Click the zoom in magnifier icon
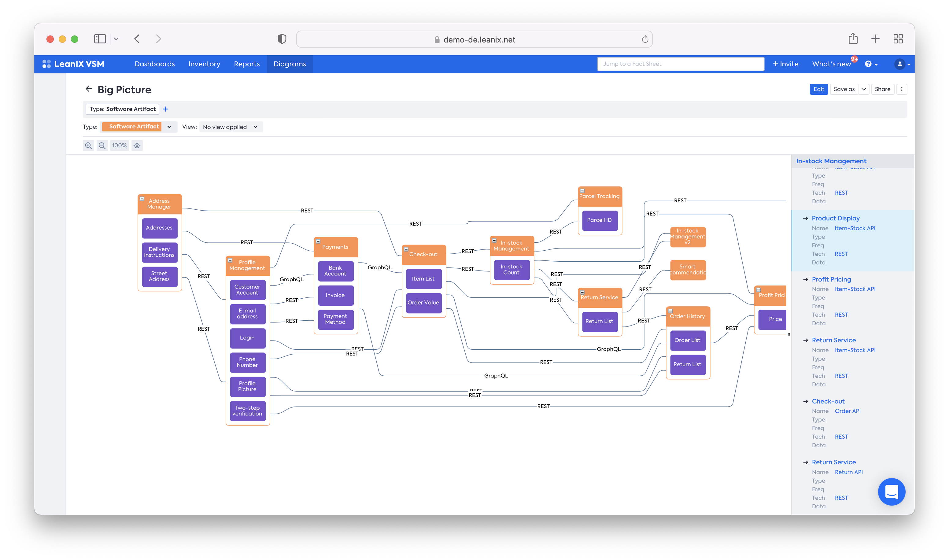Screen dimensions: 949x560 (x=88, y=146)
